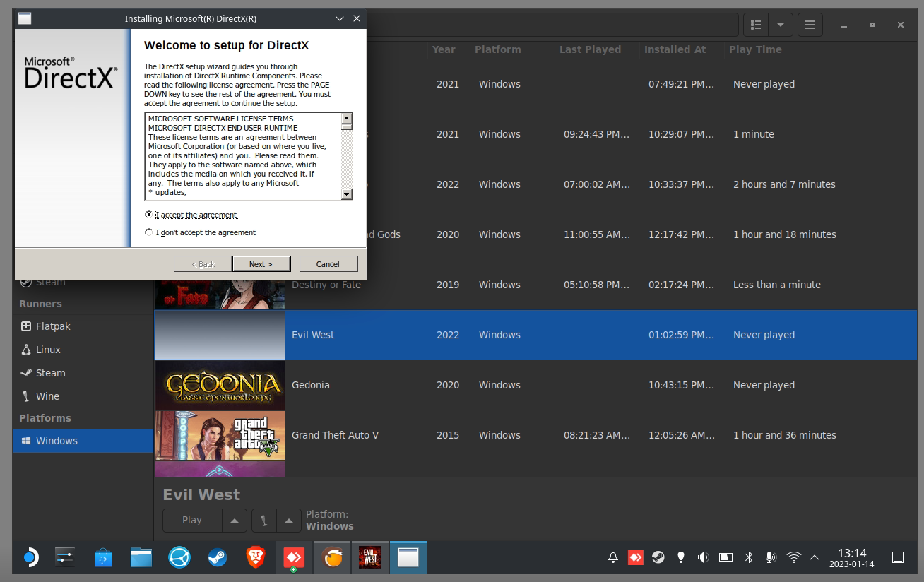Click the Wine glass runner button for Evil West
This screenshot has height=582, width=924.
coord(263,521)
